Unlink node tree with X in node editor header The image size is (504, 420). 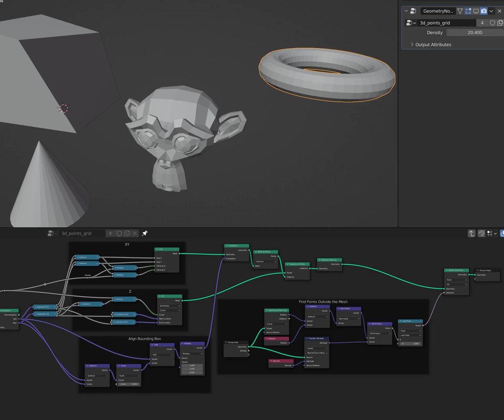[x=135, y=233]
